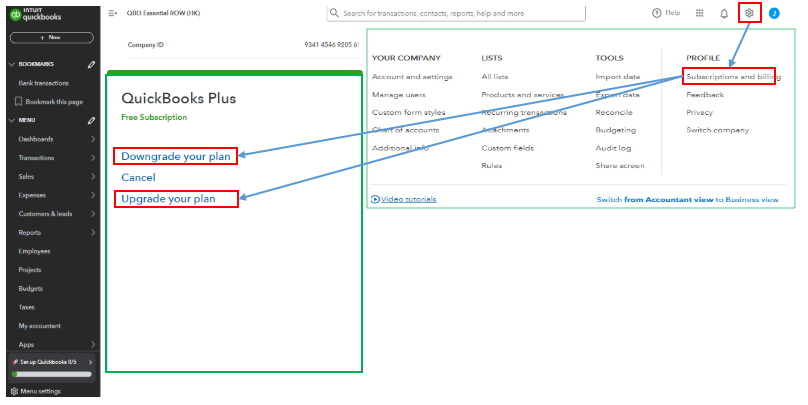Expand the Sales submenu arrow
This screenshot has height=405, width=808.
(93, 176)
